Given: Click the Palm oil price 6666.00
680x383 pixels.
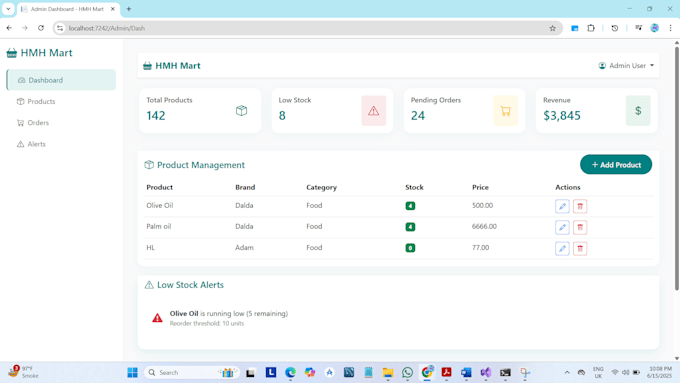Looking at the screenshot, I should tap(484, 226).
